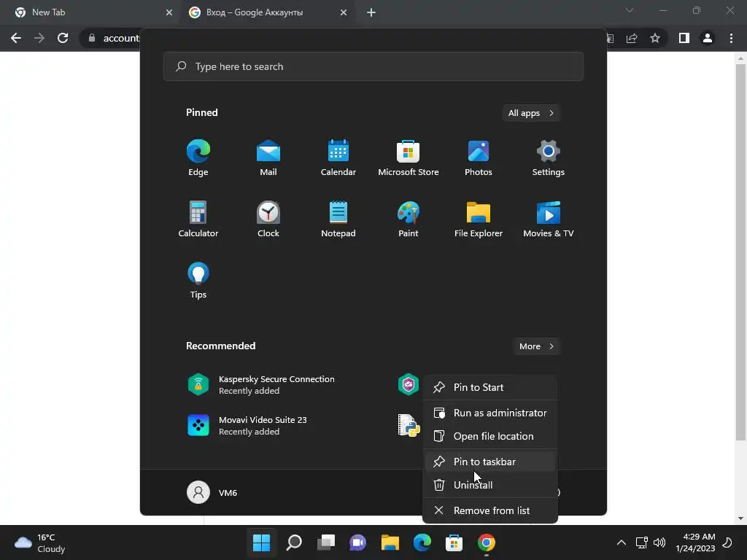
Task: Toggle Chrome side panel
Action: 684,38
